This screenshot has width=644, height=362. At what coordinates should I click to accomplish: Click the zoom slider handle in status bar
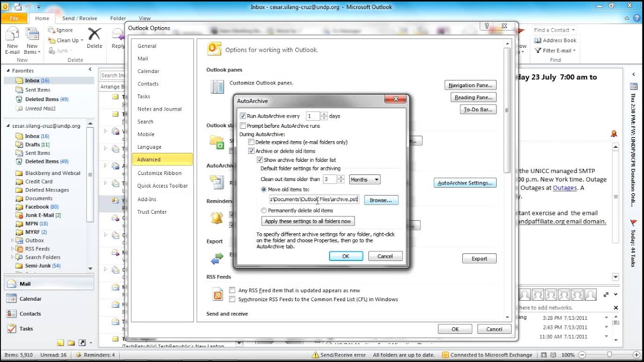tap(609, 355)
